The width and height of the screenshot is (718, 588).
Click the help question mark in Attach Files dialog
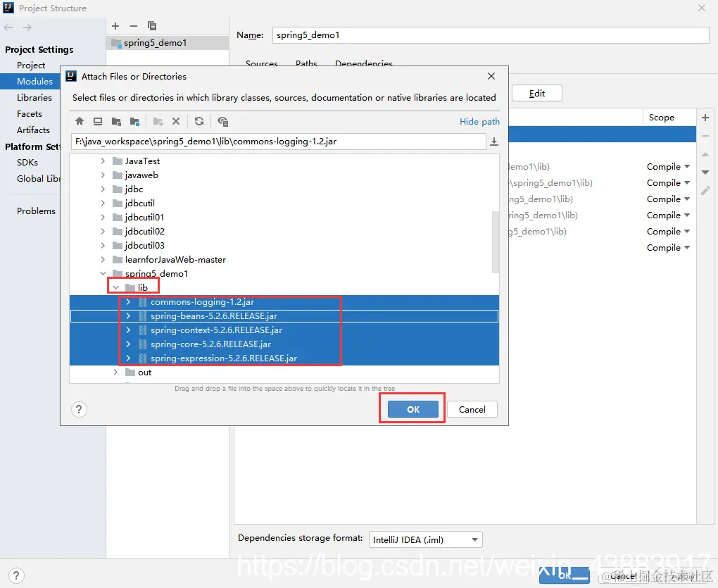pyautogui.click(x=79, y=409)
